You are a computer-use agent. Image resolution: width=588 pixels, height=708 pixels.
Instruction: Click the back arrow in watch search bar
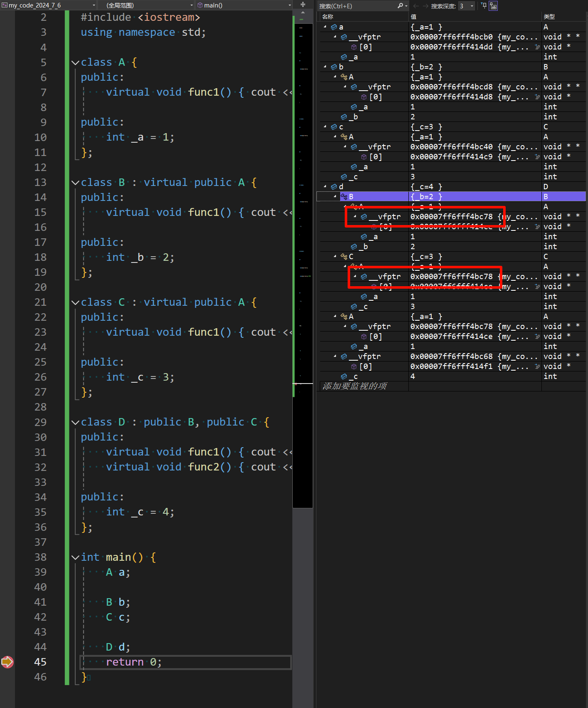click(x=416, y=6)
